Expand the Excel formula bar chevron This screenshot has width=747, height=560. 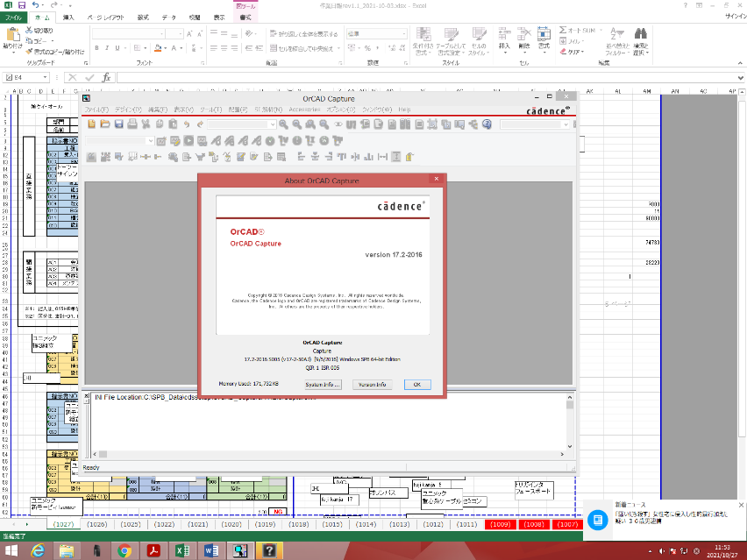[740, 78]
